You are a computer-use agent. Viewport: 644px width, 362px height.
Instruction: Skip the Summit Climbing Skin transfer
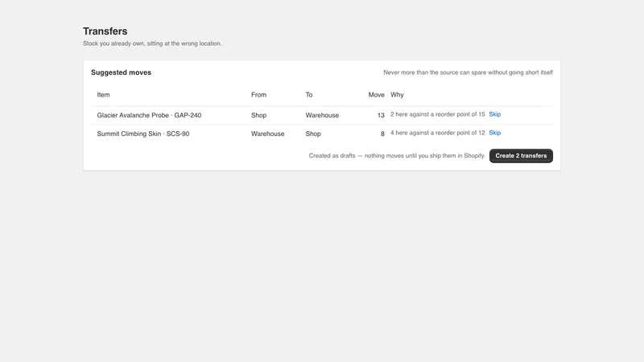click(x=494, y=133)
